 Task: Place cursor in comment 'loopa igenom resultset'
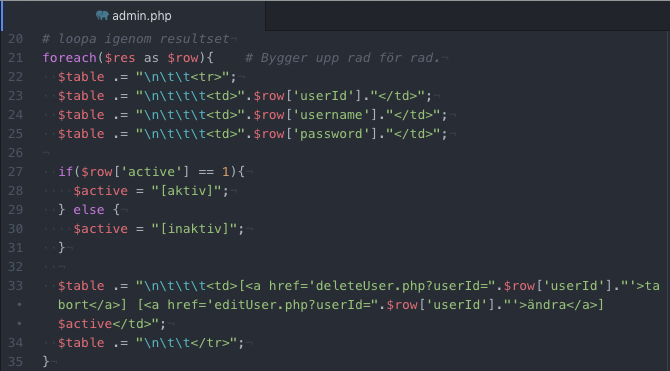(x=144, y=39)
